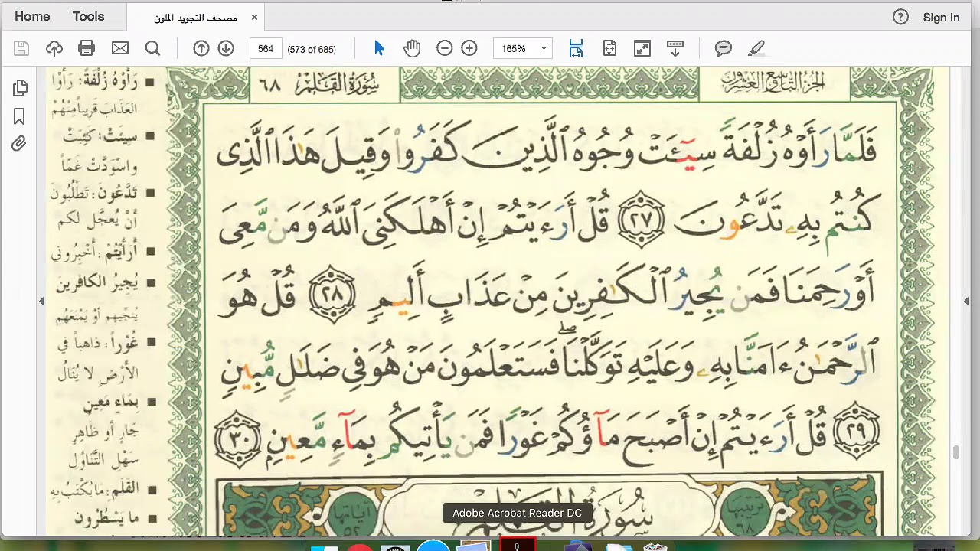Image resolution: width=980 pixels, height=551 pixels.
Task: Upload file to cloud icon
Action: (54, 48)
